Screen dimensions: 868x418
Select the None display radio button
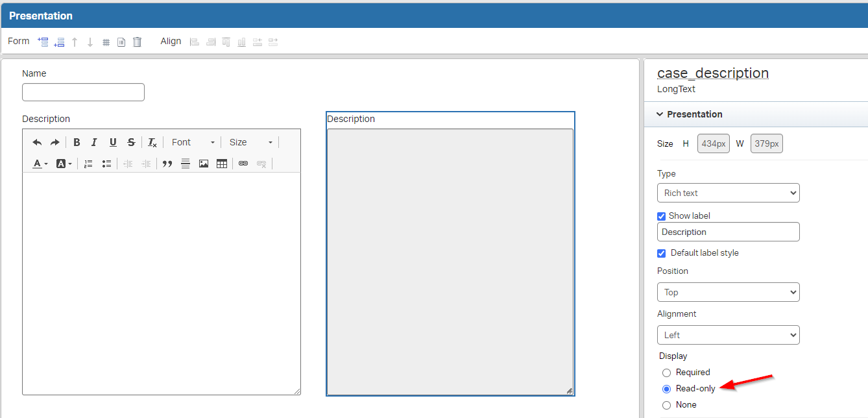click(666, 405)
